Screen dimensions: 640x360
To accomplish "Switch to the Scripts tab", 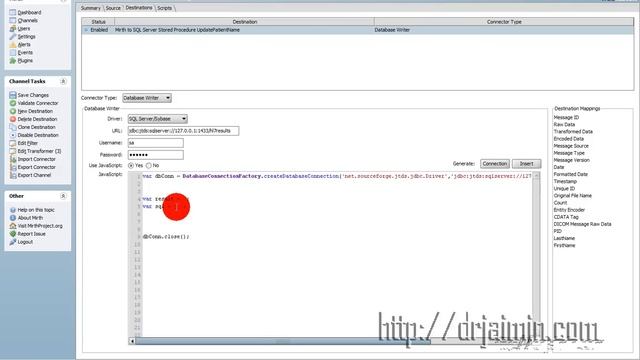I will coord(164,8).
